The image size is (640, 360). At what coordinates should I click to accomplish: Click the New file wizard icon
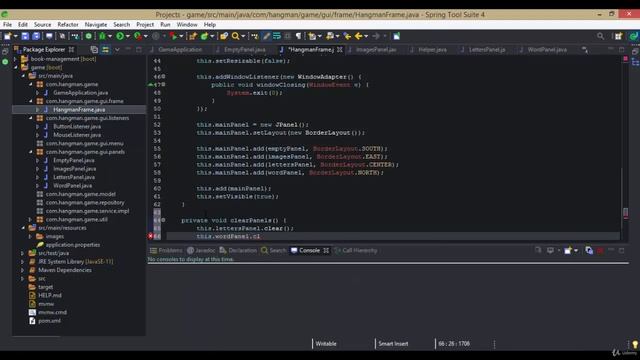[x=7, y=36]
